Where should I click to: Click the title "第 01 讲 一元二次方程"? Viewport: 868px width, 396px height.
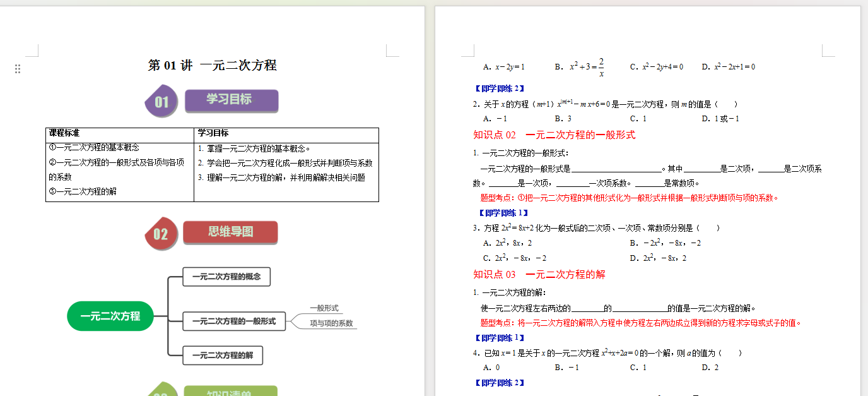coord(212,65)
